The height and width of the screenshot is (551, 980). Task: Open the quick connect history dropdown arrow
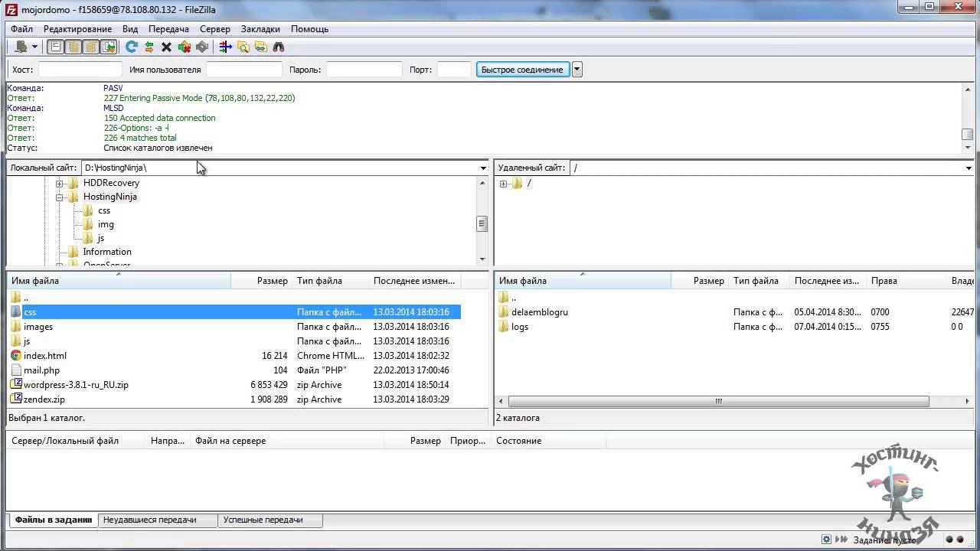(x=577, y=70)
